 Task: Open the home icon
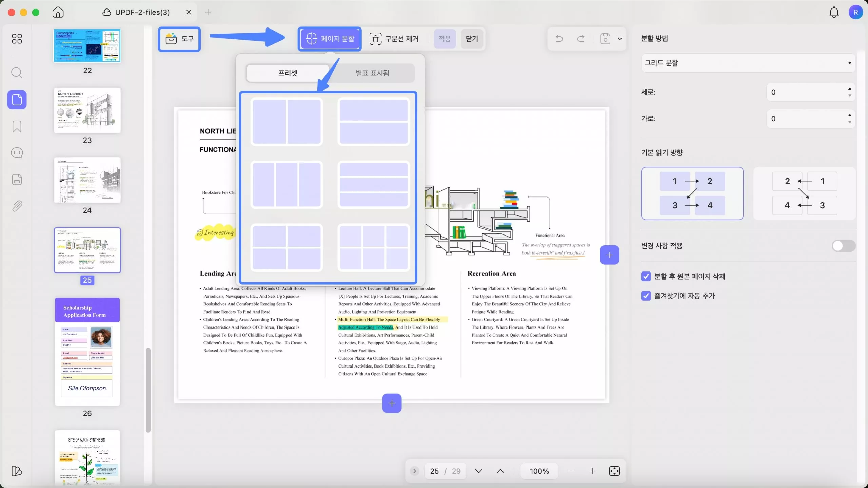coord(58,12)
